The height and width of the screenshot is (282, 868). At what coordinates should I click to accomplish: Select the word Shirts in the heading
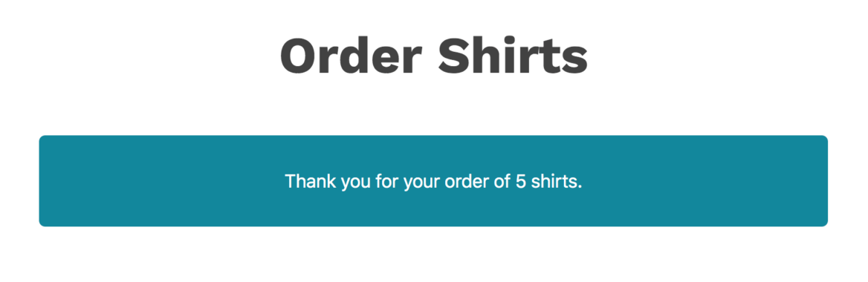click(x=513, y=56)
